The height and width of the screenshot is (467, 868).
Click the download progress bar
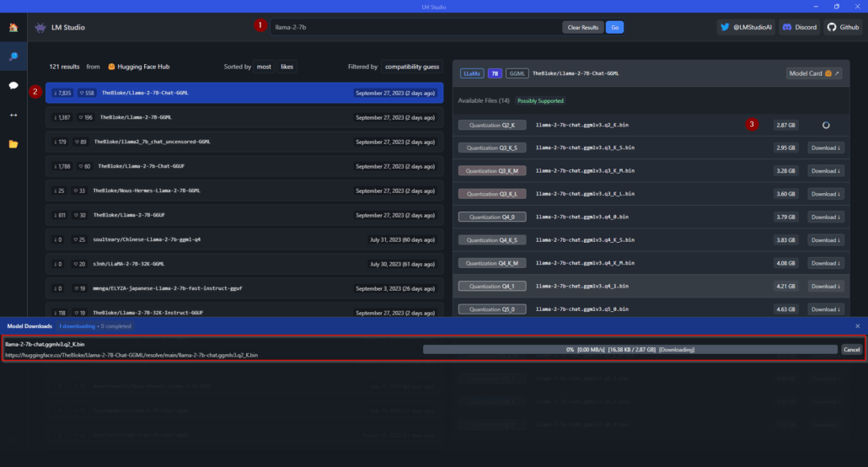(x=629, y=349)
